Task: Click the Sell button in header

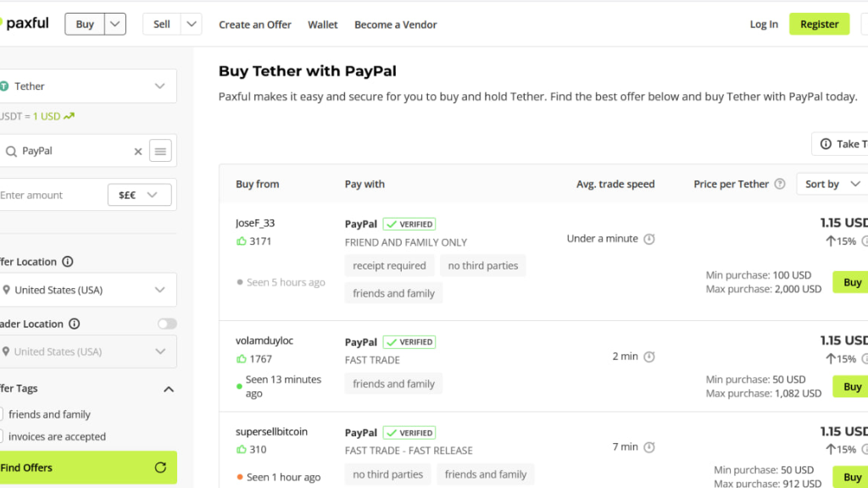Action: click(162, 24)
